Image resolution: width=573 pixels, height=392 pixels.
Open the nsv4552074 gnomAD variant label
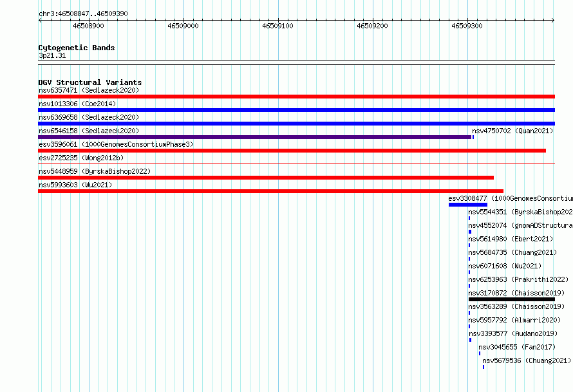coord(520,225)
